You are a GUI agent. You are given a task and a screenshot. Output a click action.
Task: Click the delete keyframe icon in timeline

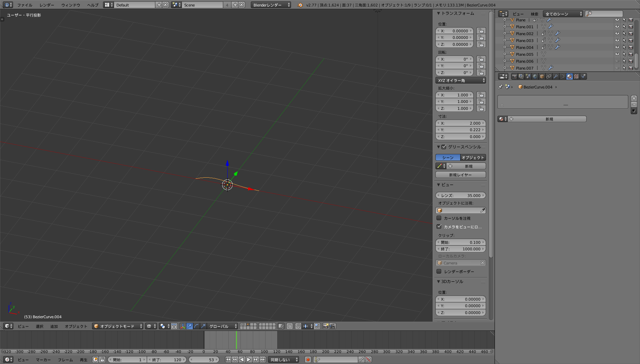tap(368, 360)
